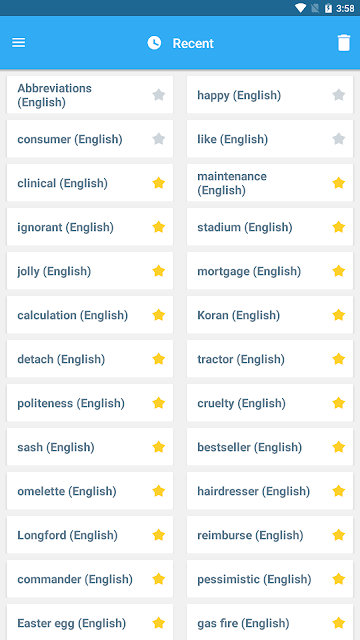The width and height of the screenshot is (360, 640).
Task: Star the Abbreviations (English) entry
Action: (x=158, y=95)
